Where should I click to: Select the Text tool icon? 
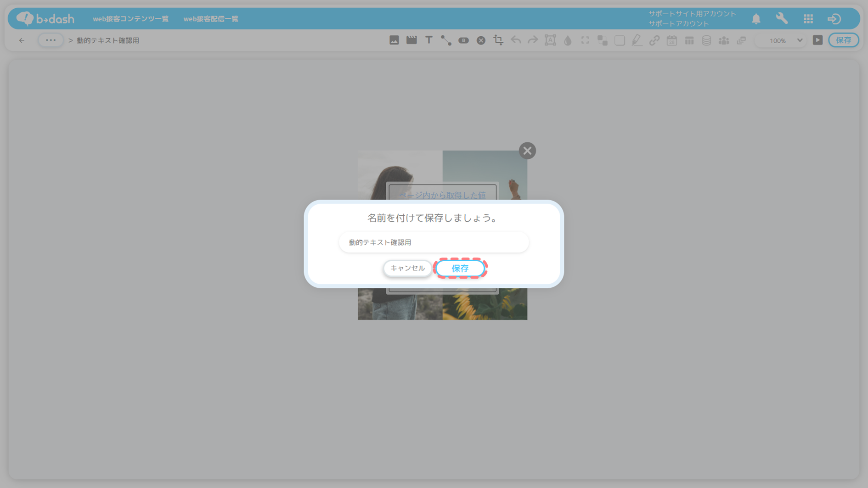point(428,40)
